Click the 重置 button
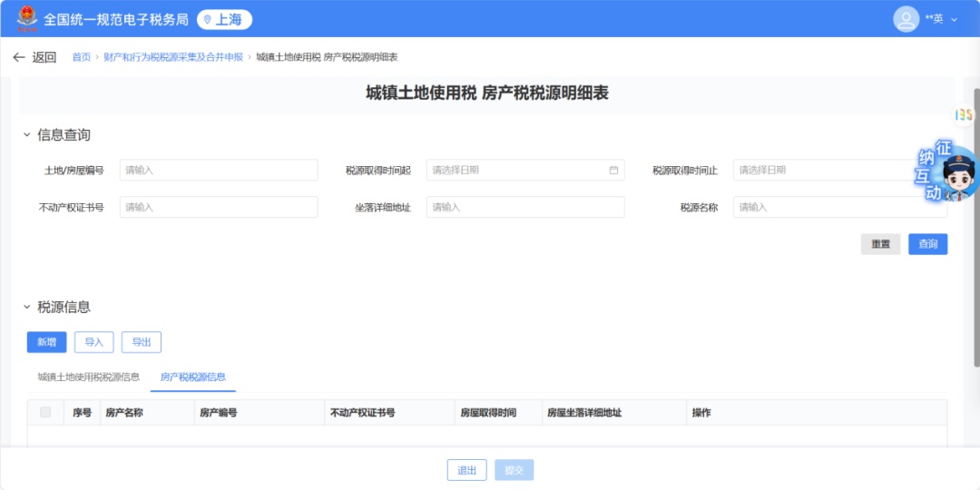The width and height of the screenshot is (980, 490). (880, 244)
